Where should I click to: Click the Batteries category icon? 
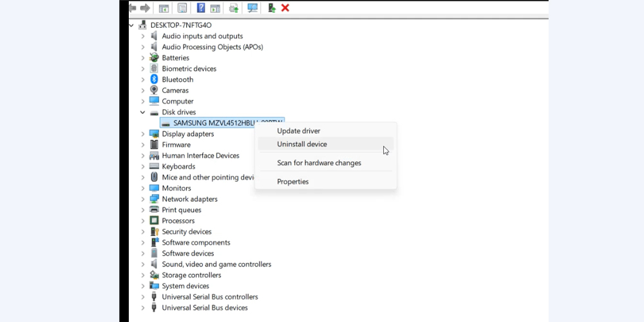point(154,58)
